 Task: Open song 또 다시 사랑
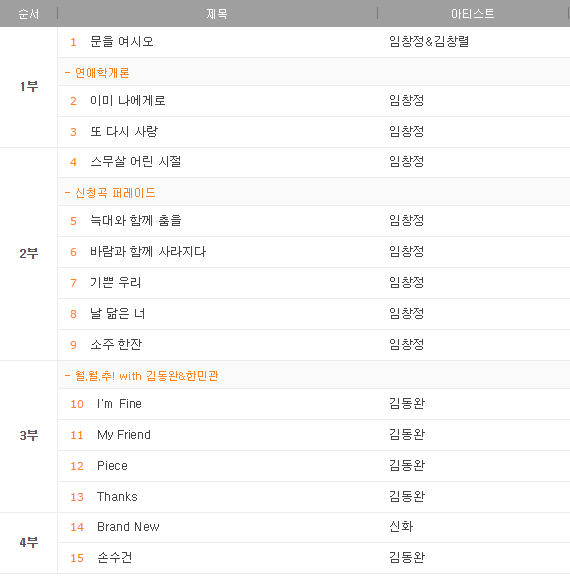tap(124, 131)
